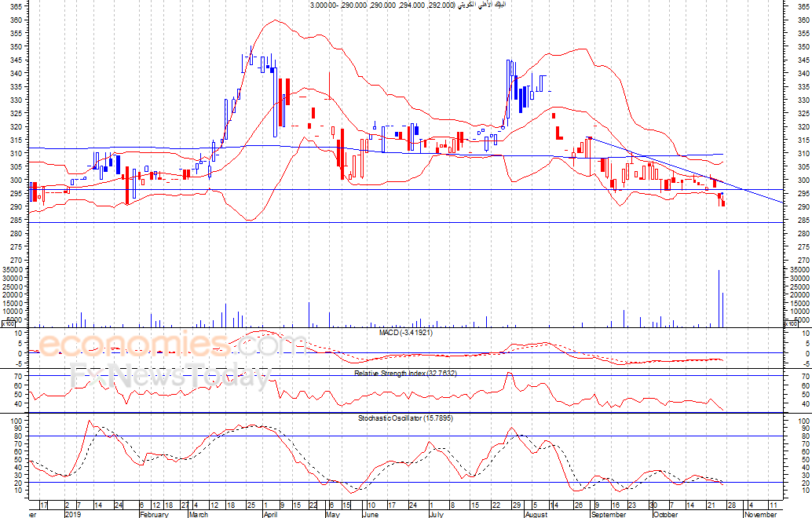The width and height of the screenshot is (812, 518).
Task: Click the FxNewsToday watermark text
Action: click(x=170, y=377)
